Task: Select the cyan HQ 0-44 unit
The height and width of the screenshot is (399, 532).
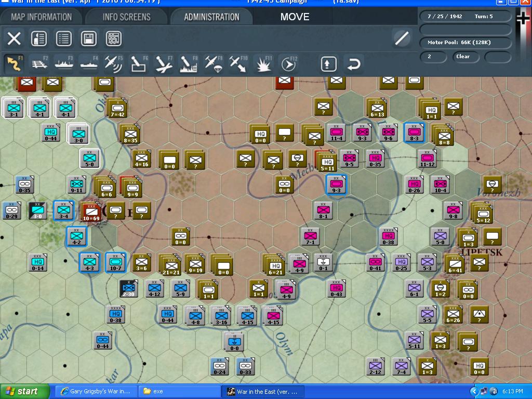Action: pos(51,132)
